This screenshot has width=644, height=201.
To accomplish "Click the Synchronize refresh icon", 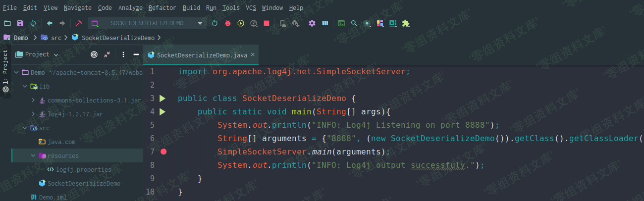I will [33, 23].
